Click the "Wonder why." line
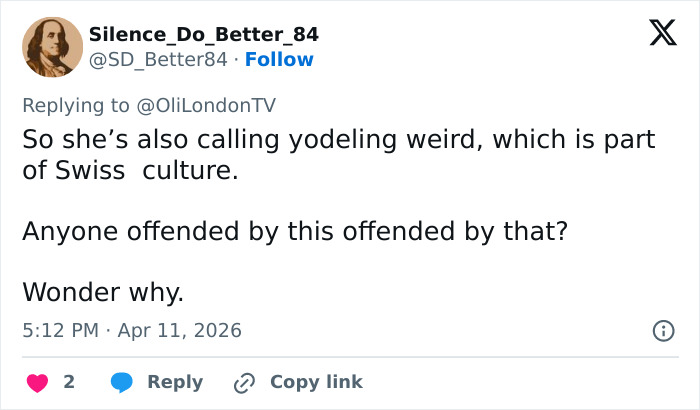Image resolution: width=700 pixels, height=410 pixels. pos(103,291)
